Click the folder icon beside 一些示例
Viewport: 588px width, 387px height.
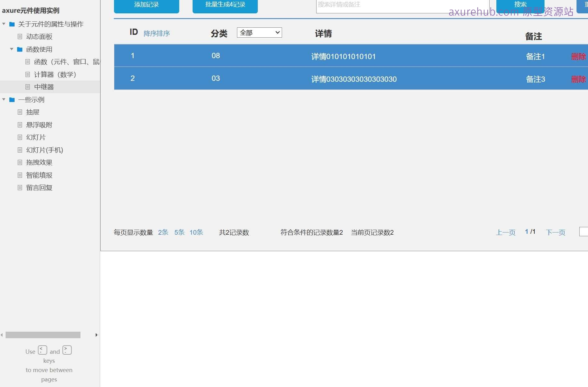coord(11,99)
